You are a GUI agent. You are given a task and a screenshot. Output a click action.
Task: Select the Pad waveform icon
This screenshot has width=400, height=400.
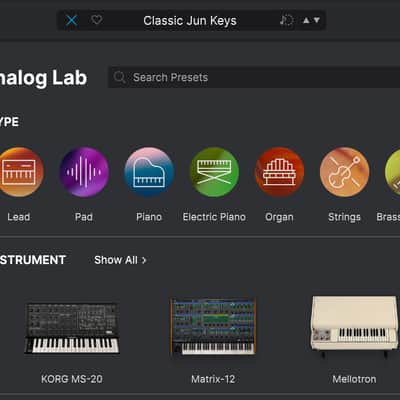(x=84, y=172)
